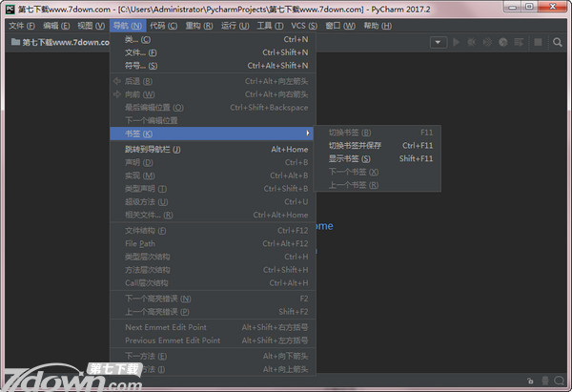The height and width of the screenshot is (392, 572).
Task: Select File Path menu entry
Action: (x=213, y=243)
